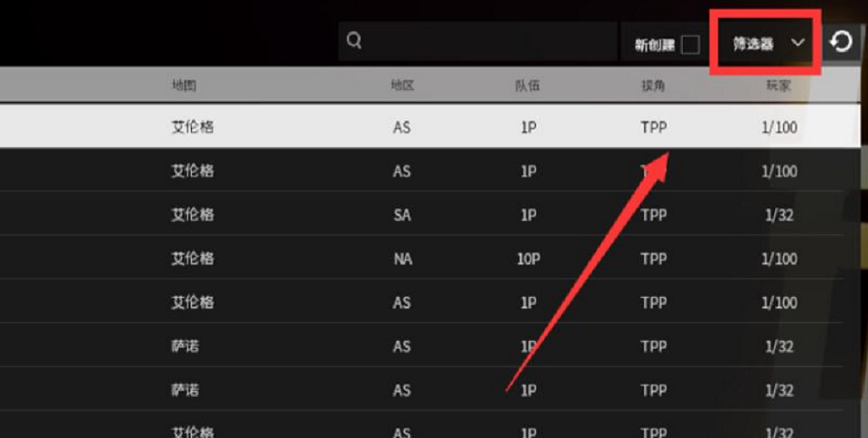Open the 筛选器 filter dropdown
Viewport: 868px width, 438px height.
pos(765,43)
